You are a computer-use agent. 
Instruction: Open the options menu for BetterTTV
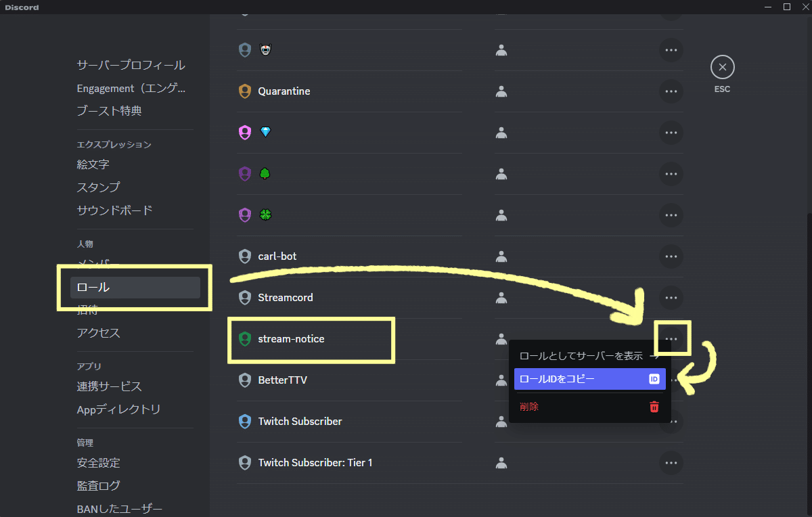(671, 380)
